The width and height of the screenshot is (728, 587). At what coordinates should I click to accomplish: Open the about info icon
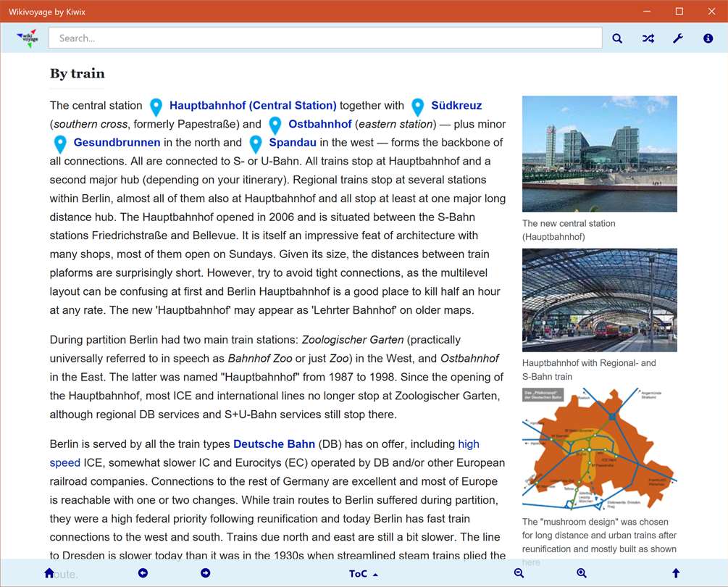(708, 38)
